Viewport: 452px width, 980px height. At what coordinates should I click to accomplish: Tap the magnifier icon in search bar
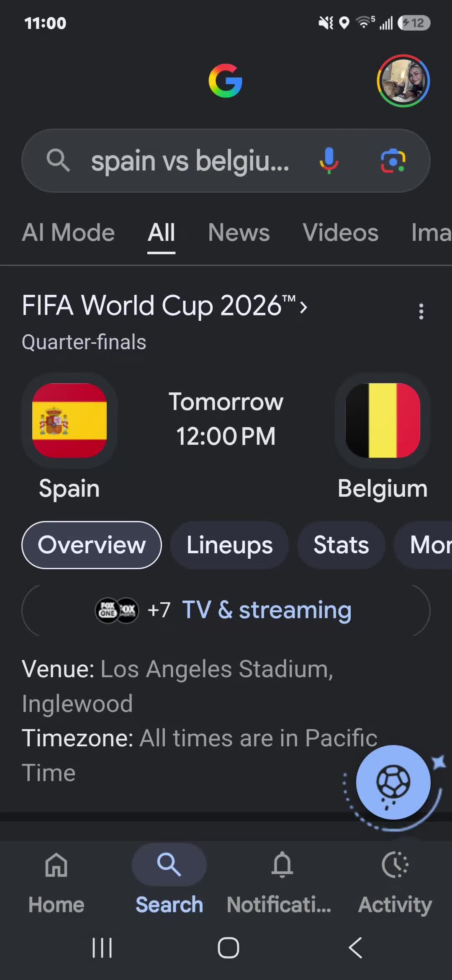[x=58, y=161]
